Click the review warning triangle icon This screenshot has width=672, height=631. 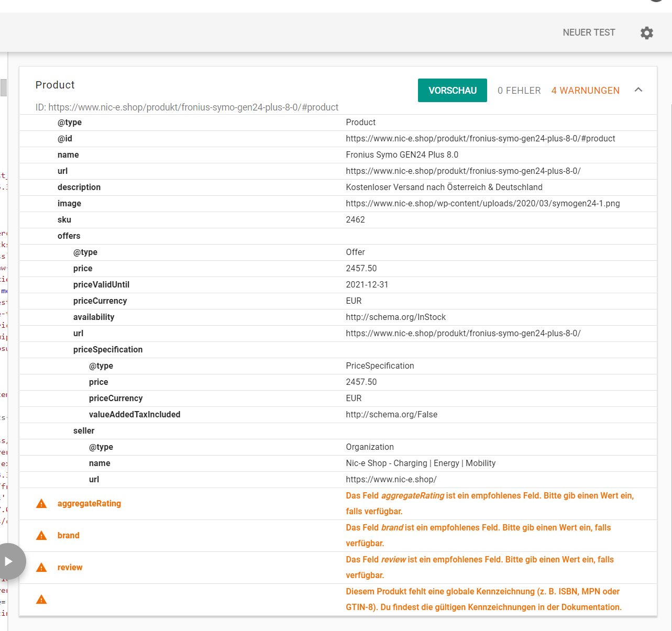pos(41,568)
